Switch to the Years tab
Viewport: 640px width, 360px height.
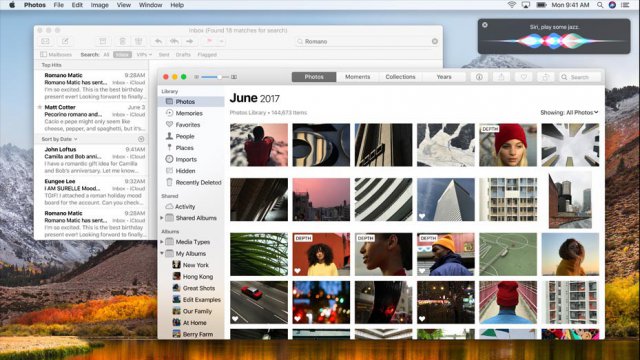click(444, 77)
